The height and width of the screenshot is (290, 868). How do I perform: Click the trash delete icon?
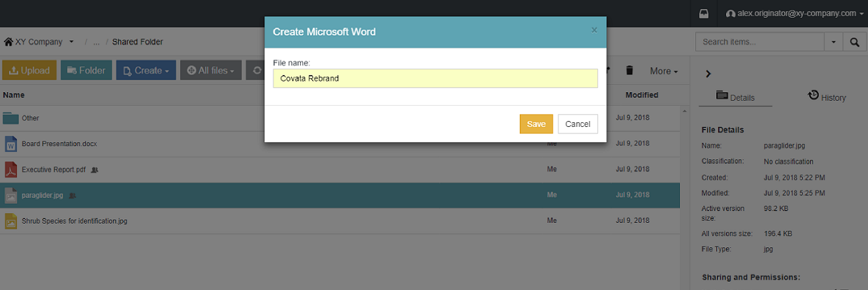(629, 70)
